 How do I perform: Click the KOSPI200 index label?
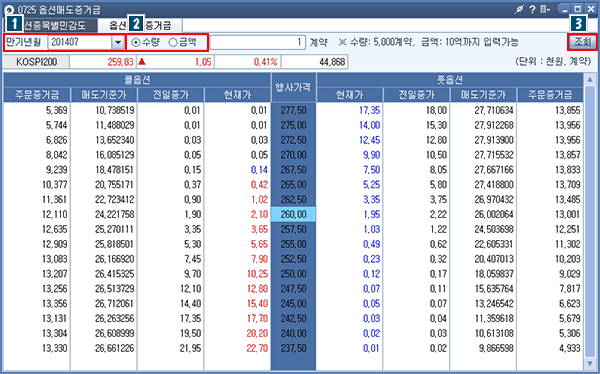[x=36, y=62]
